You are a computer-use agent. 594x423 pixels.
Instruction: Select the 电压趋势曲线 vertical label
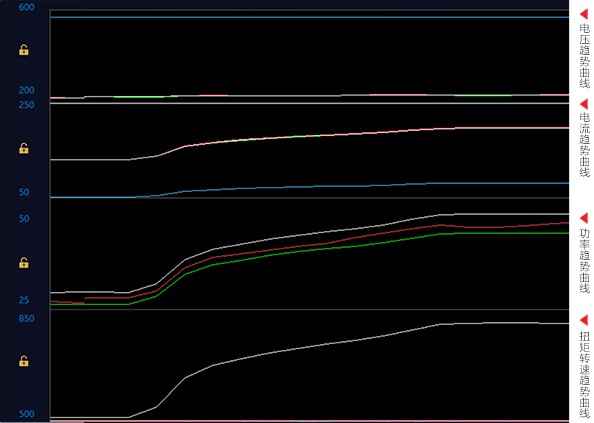585,56
